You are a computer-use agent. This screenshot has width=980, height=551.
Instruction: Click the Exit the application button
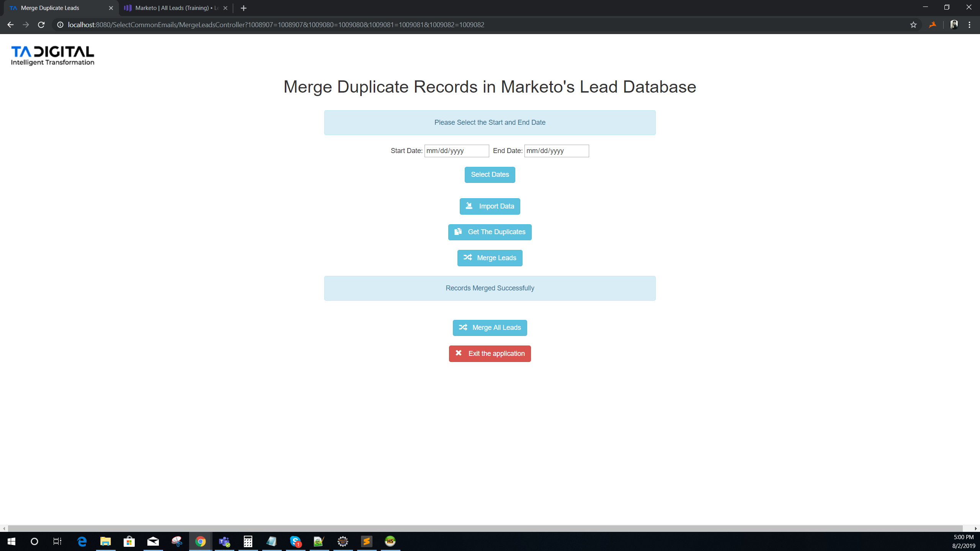(490, 353)
